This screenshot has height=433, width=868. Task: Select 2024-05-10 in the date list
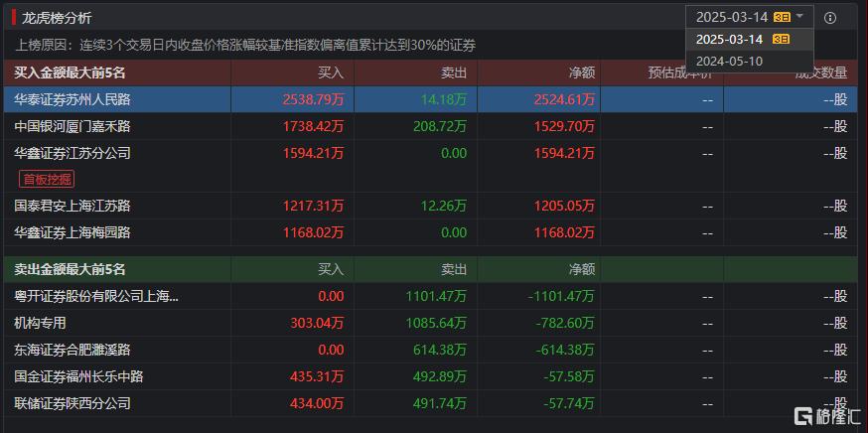tap(750, 61)
